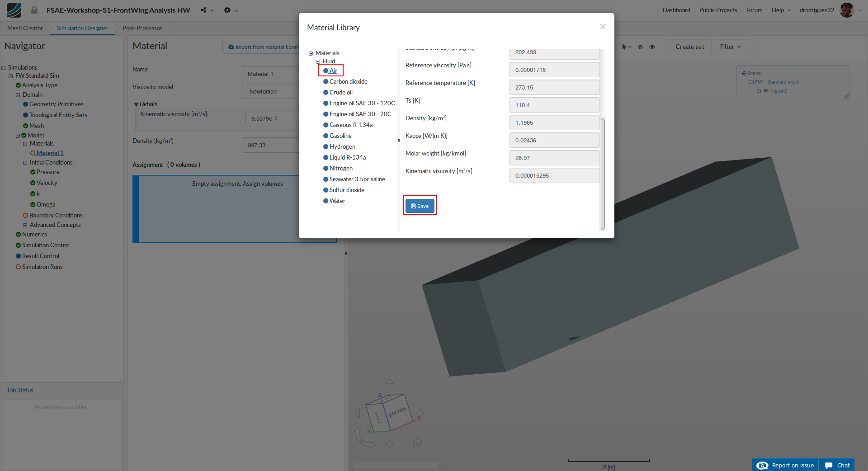Rotate view right with the cube's right arrow
868x471 pixels.
(x=421, y=413)
